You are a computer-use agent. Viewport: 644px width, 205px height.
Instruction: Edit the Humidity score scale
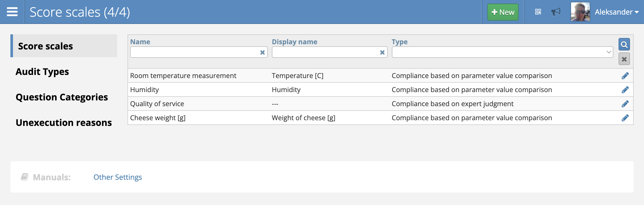(625, 90)
